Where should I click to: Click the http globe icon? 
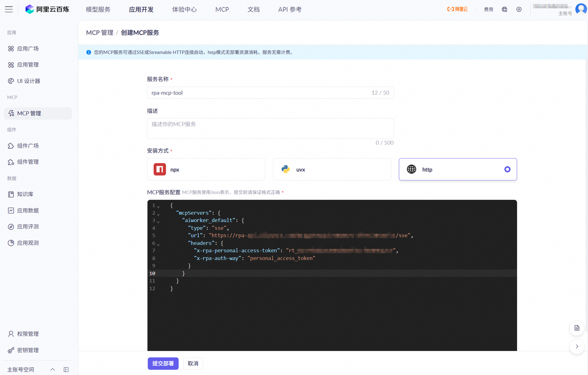[x=412, y=169]
